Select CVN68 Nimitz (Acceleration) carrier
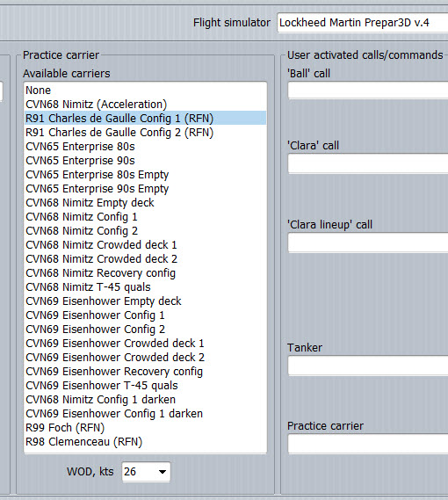 [146, 105]
